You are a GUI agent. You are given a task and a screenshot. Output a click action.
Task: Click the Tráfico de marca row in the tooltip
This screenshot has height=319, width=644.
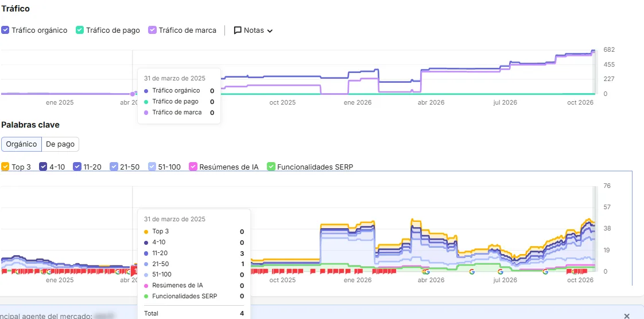point(179,112)
